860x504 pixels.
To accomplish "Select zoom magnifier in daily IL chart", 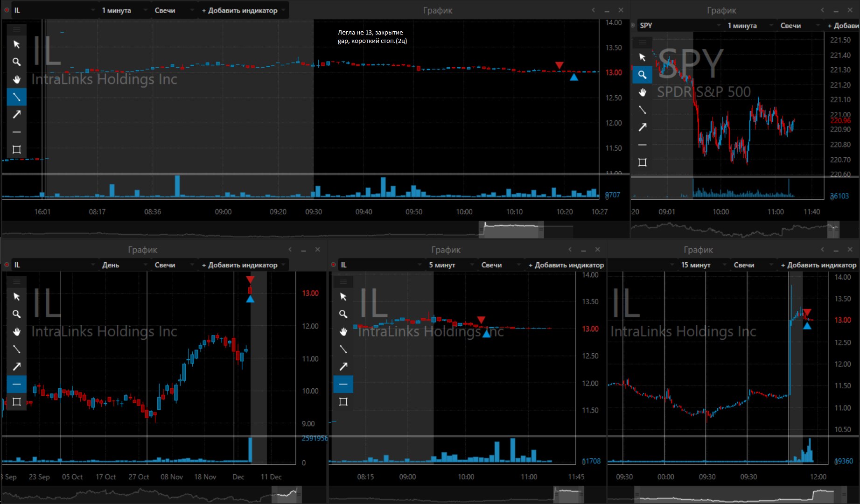I will coord(17,314).
